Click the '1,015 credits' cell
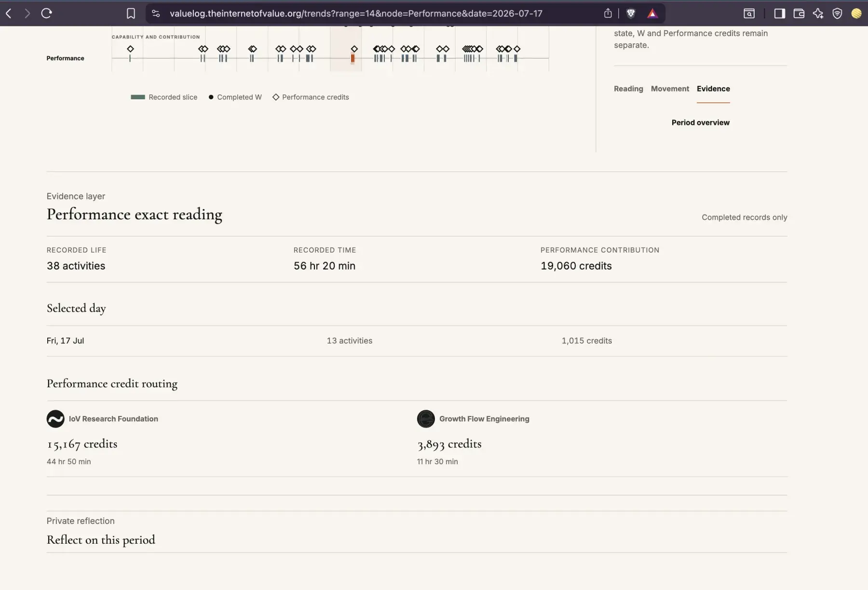Screen dimensions: 868x590 click(586, 341)
